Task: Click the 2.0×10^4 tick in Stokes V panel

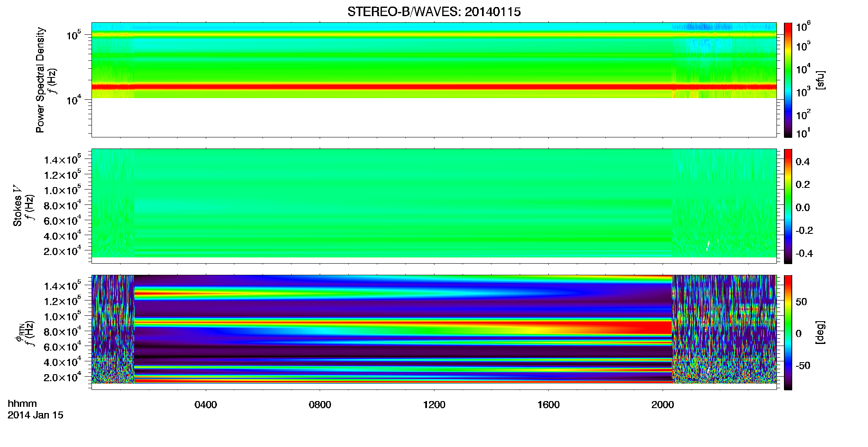Action: [63, 250]
